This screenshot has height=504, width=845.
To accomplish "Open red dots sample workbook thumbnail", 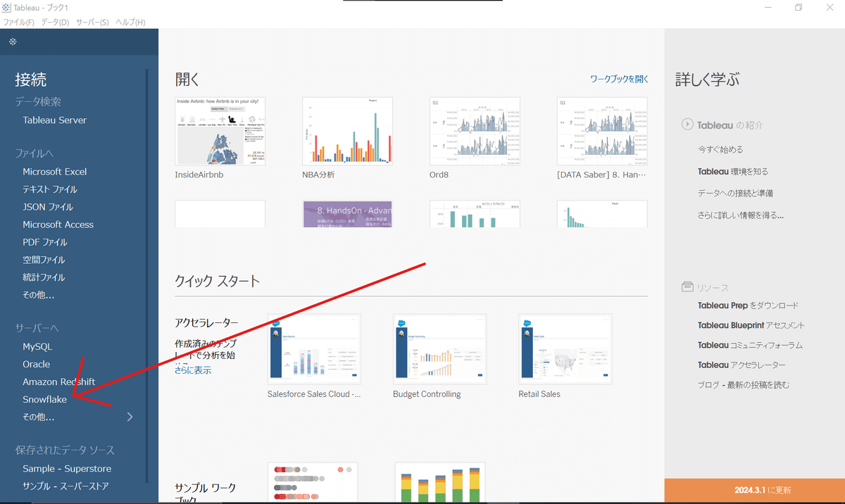I will pos(313,481).
